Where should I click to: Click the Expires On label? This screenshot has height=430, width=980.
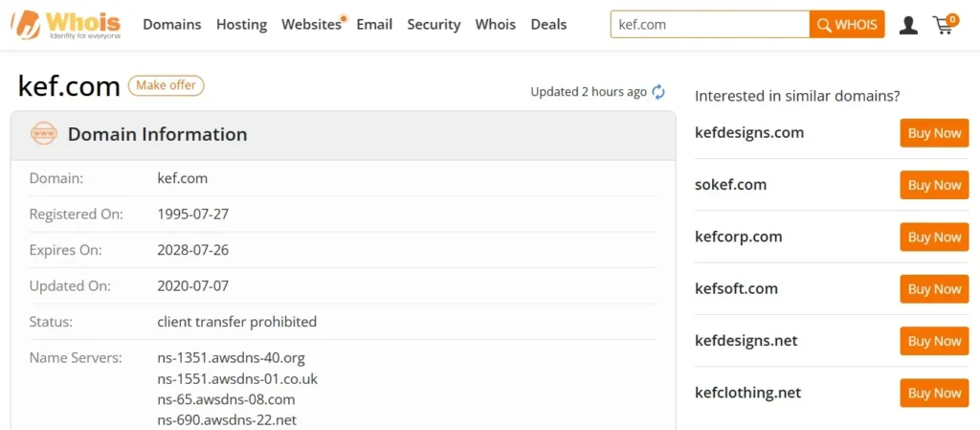coord(66,250)
